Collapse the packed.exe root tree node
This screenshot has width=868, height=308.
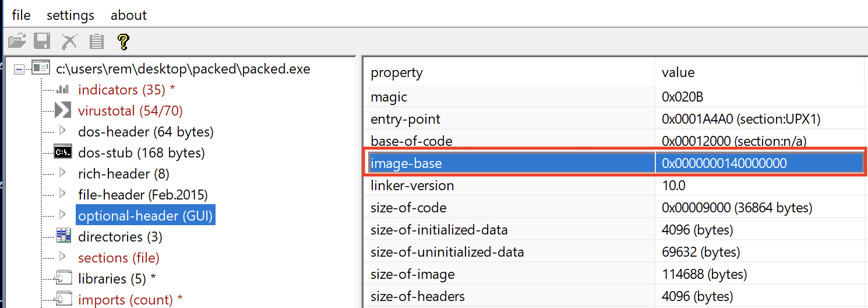[x=19, y=69]
